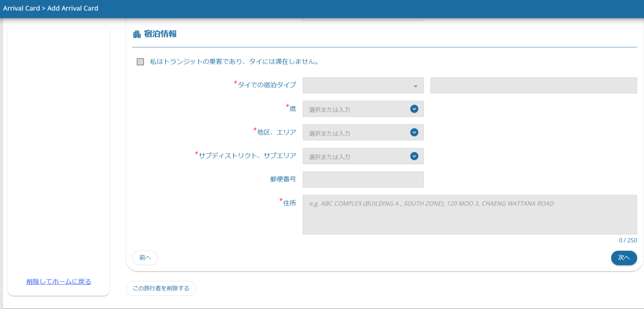Click the blue chevron icon in 地区、エリア field
Image resolution: width=644 pixels, height=309 pixels.
[414, 132]
